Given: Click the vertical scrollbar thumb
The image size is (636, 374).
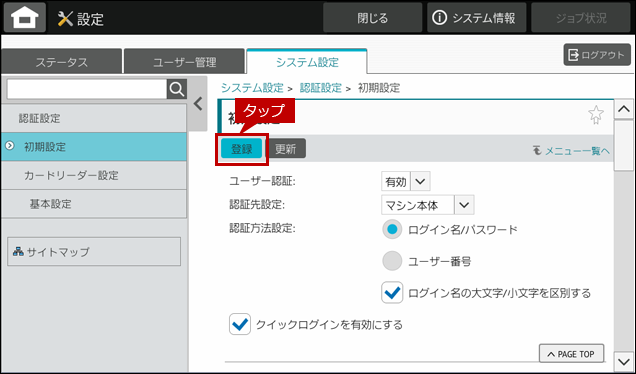Looking at the screenshot, I should [x=623, y=146].
